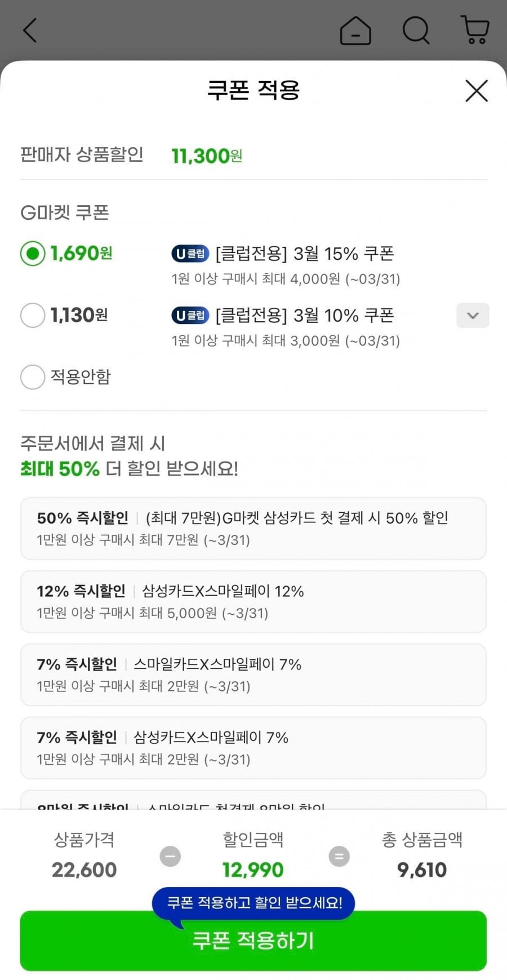This screenshot has width=507, height=980.
Task: Tap the back arrow icon
Action: pos(30,30)
